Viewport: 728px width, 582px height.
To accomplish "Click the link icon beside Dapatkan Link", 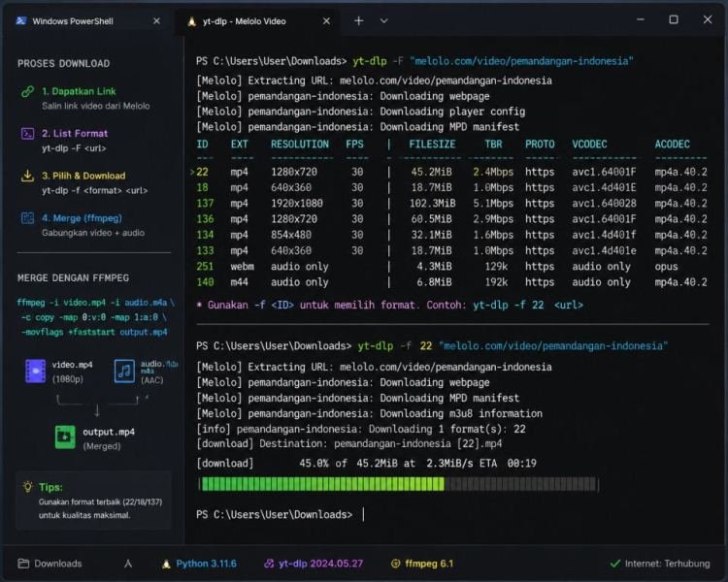I will pos(27,91).
